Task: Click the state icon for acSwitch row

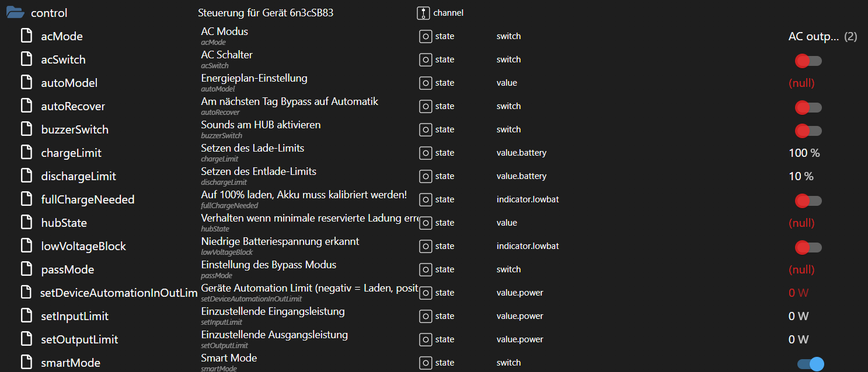Action: [x=426, y=59]
